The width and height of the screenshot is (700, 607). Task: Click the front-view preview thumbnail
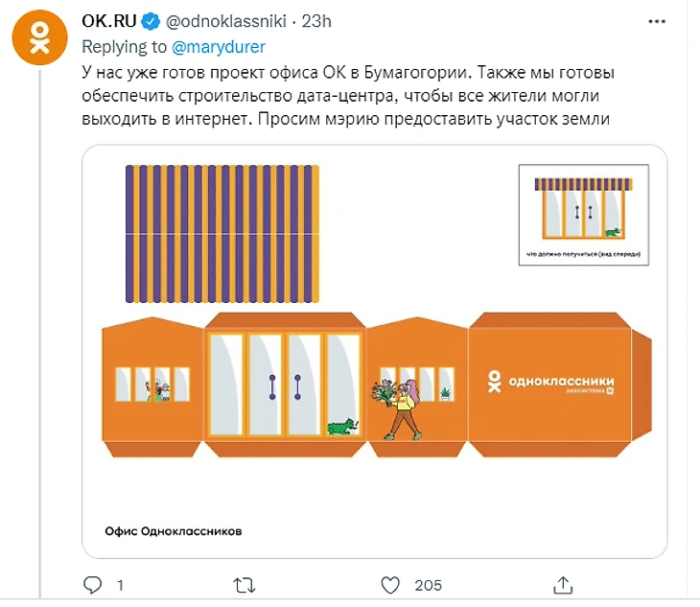click(583, 215)
